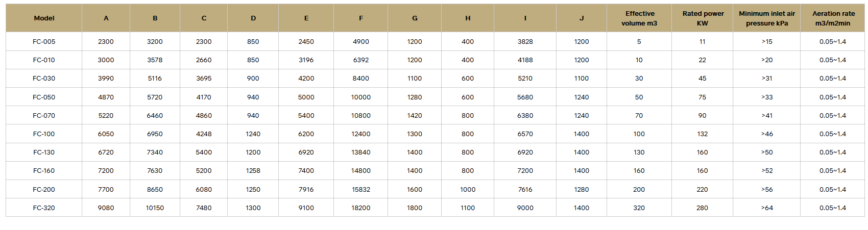Click the FC-320 model name

44,208
